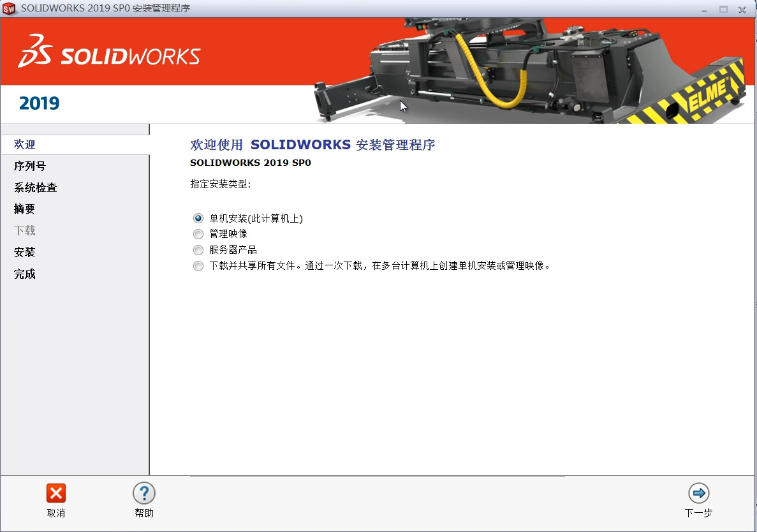
Task: Click the 下载 step in sidebar
Action: point(25,231)
